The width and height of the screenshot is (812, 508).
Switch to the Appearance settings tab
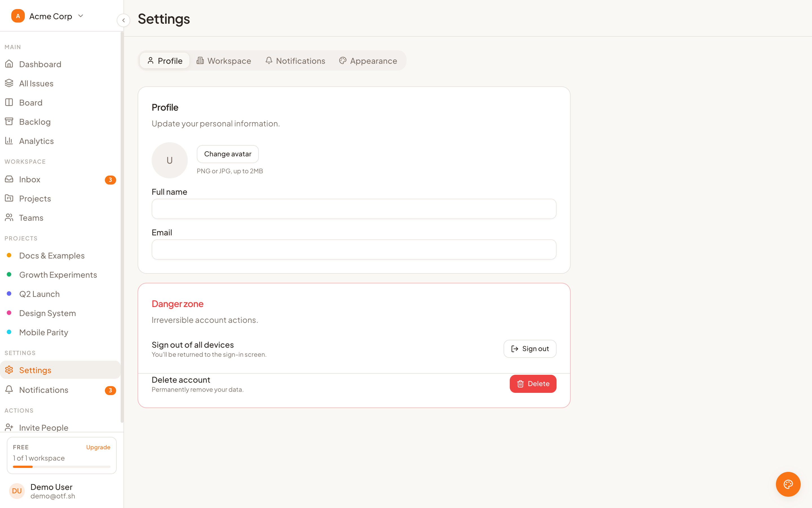[x=369, y=61]
